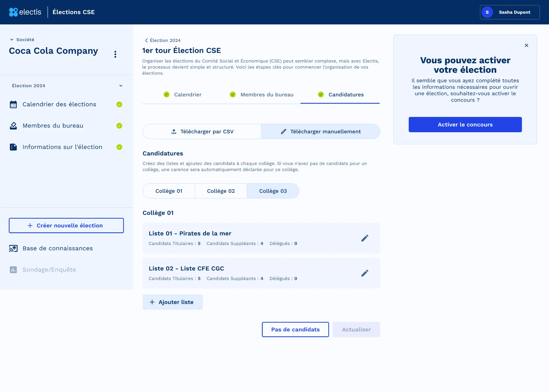Click Ajouter liste button

pyautogui.click(x=173, y=302)
